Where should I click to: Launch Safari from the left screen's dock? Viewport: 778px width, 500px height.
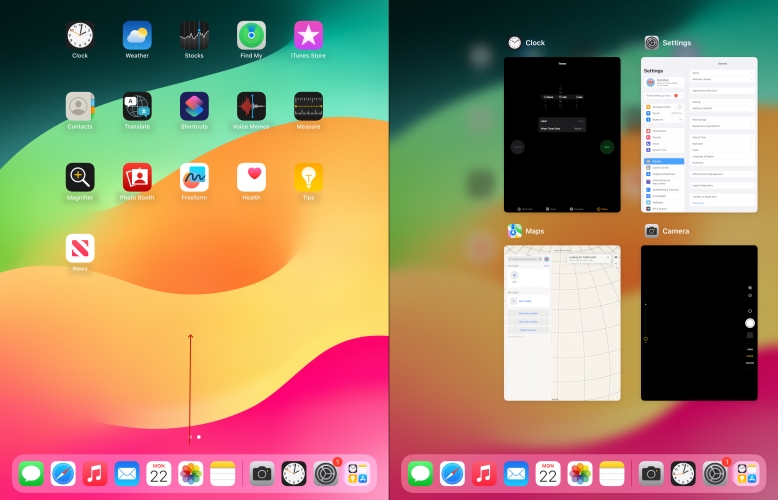point(63,474)
